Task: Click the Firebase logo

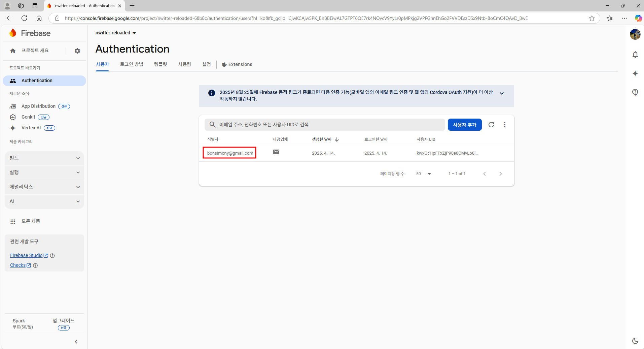Action: pos(30,33)
